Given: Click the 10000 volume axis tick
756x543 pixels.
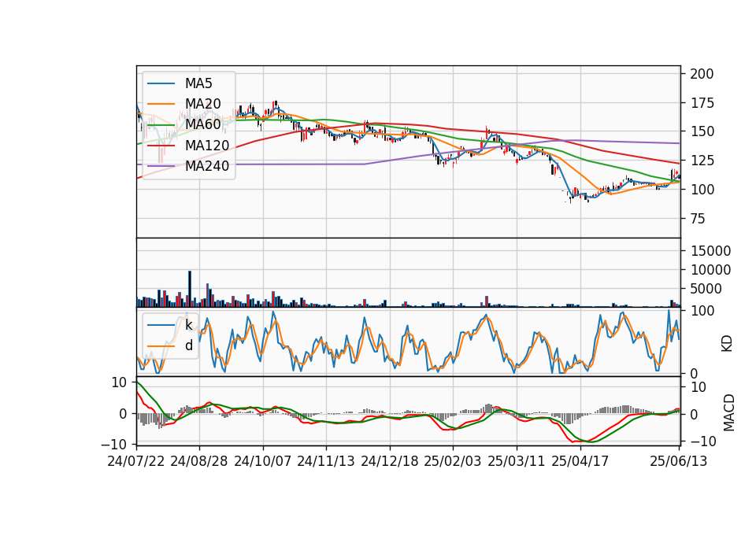Looking at the screenshot, I should 710,270.
